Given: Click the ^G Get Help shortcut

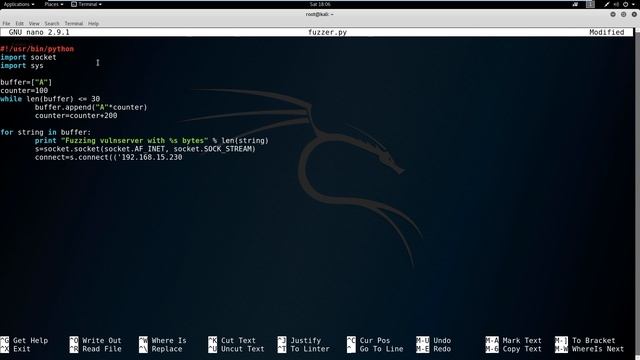Looking at the screenshot, I should pos(24,340).
